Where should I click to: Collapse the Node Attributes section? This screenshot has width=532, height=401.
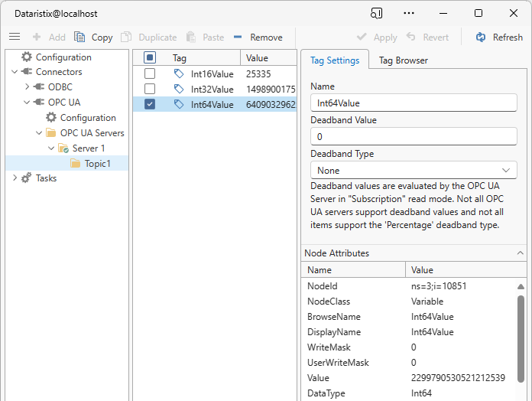point(521,253)
